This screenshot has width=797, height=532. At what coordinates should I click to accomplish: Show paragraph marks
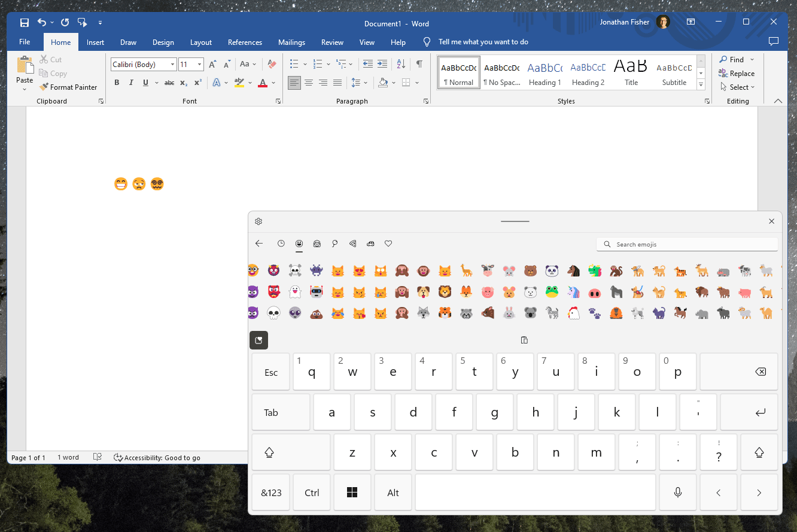pos(419,64)
